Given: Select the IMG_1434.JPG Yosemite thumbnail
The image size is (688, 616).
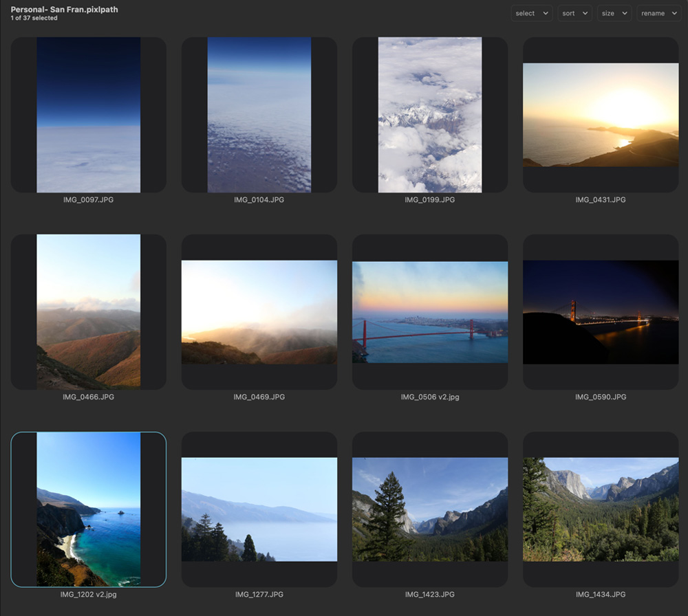Looking at the screenshot, I should coord(601,509).
